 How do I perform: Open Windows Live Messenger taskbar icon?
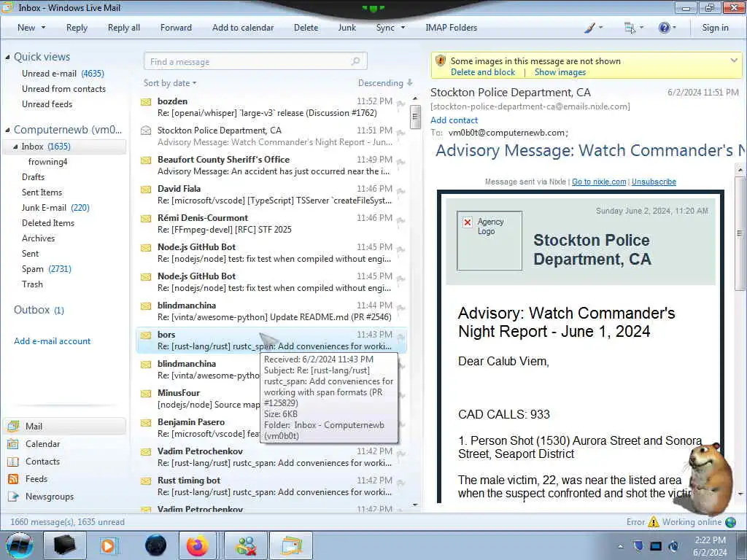pos(247,545)
